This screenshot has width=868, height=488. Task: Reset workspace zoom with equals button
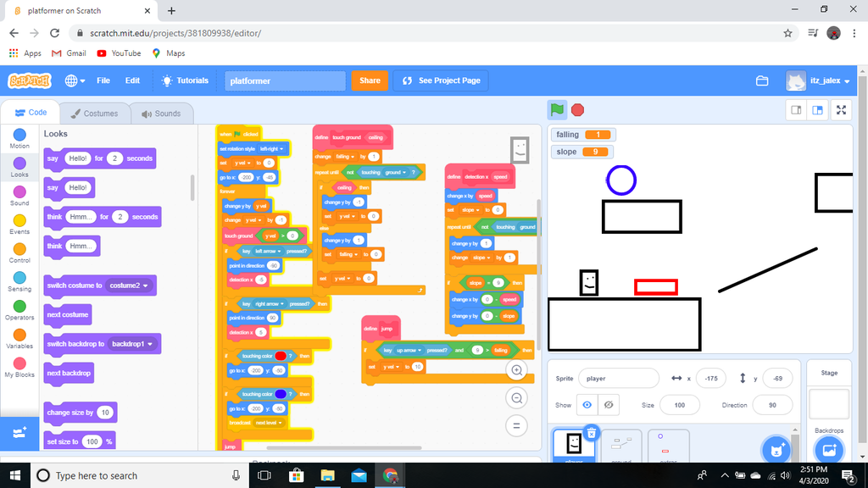click(516, 425)
